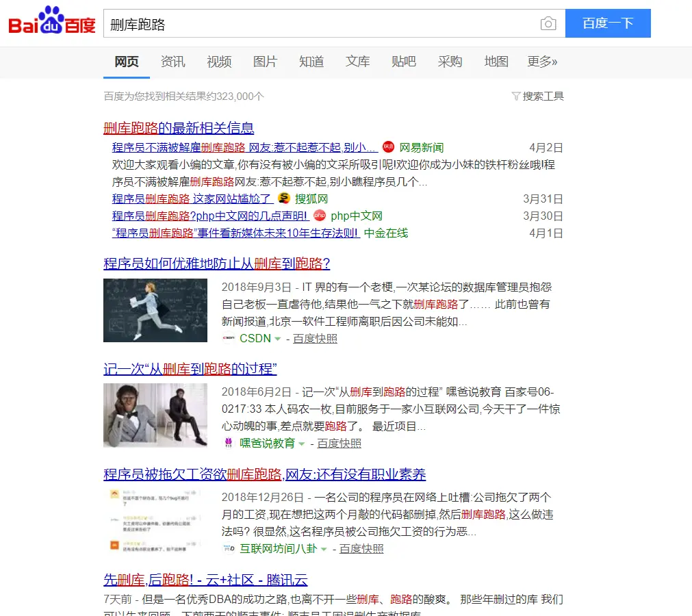
Task: Click the 嘿爸说教育 site icon
Action: pos(229,443)
